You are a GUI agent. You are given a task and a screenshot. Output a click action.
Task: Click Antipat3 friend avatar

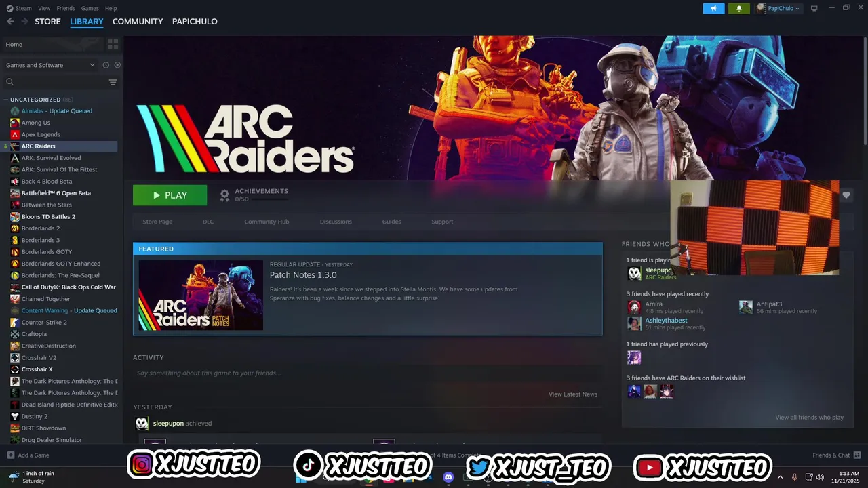click(746, 307)
